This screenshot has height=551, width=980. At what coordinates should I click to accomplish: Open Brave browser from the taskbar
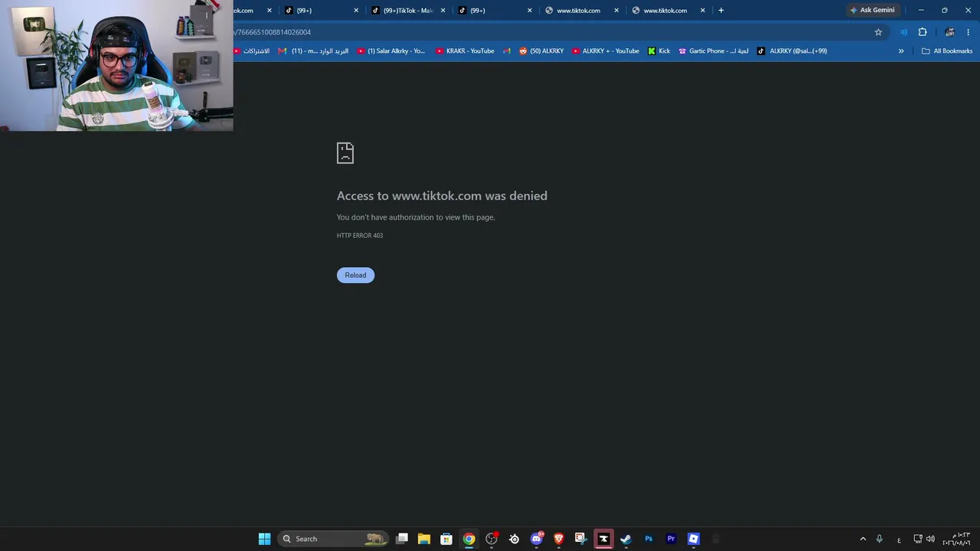pyautogui.click(x=558, y=539)
